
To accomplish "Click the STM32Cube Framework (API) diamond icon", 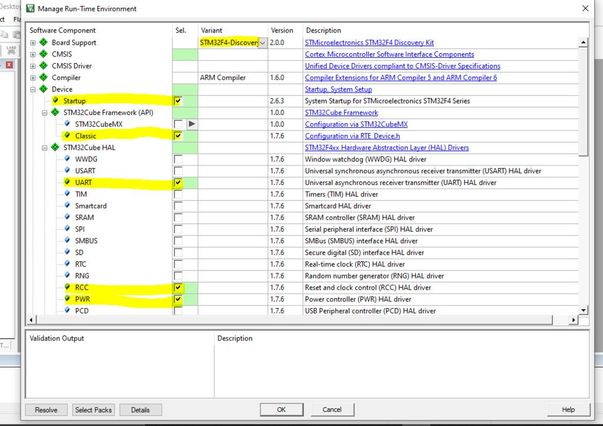I will [55, 112].
